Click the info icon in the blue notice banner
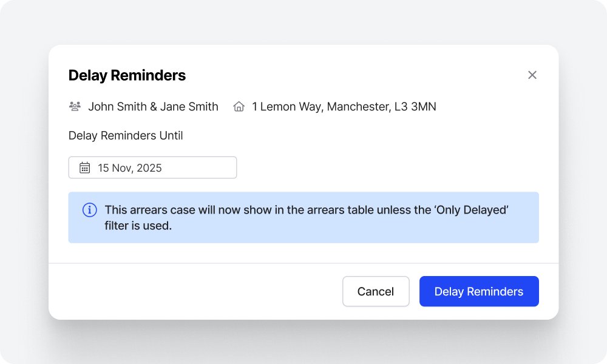Viewport: 607px width, 364px height. (x=89, y=209)
